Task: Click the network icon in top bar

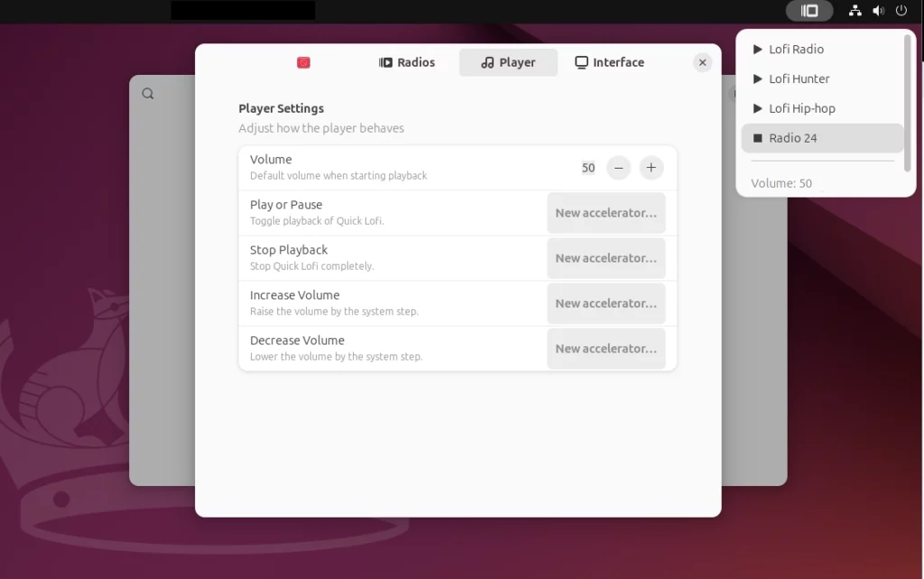Action: point(855,11)
